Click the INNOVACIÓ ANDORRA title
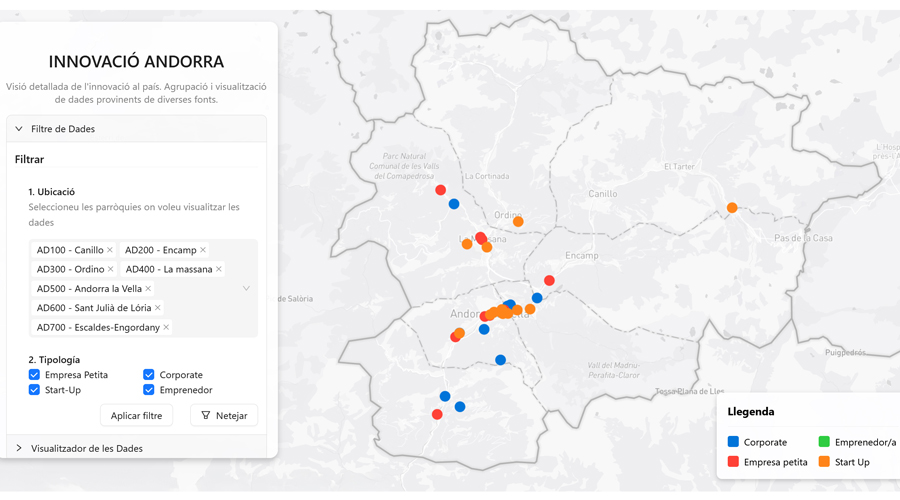The image size is (900, 500). coord(136,61)
